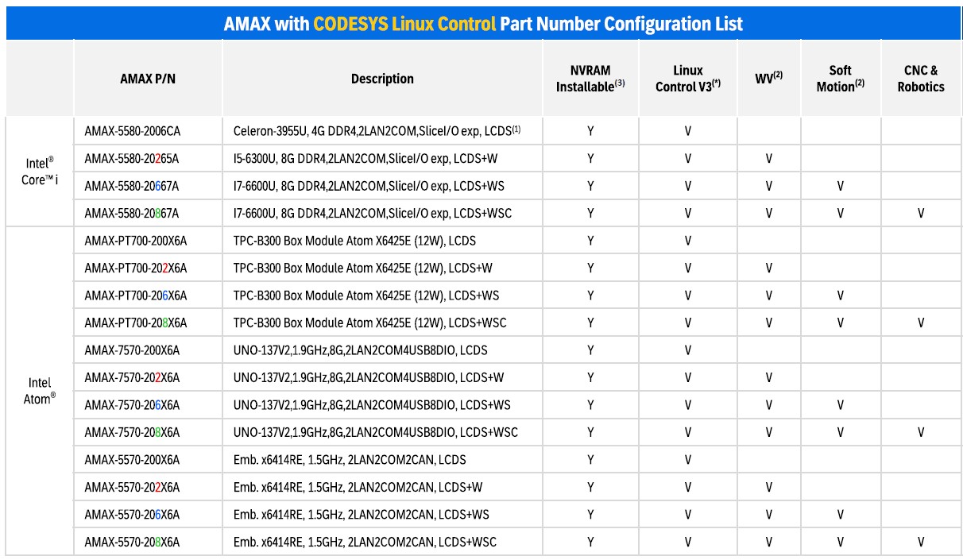Click the table title banner
Viewport: 963px width, 560px height.
pyautogui.click(x=483, y=24)
